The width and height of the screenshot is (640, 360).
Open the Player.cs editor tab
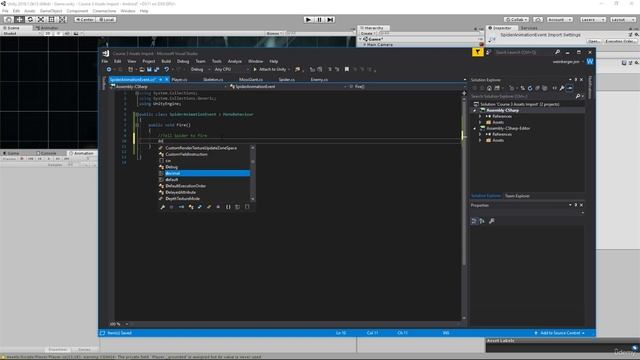[x=179, y=80]
